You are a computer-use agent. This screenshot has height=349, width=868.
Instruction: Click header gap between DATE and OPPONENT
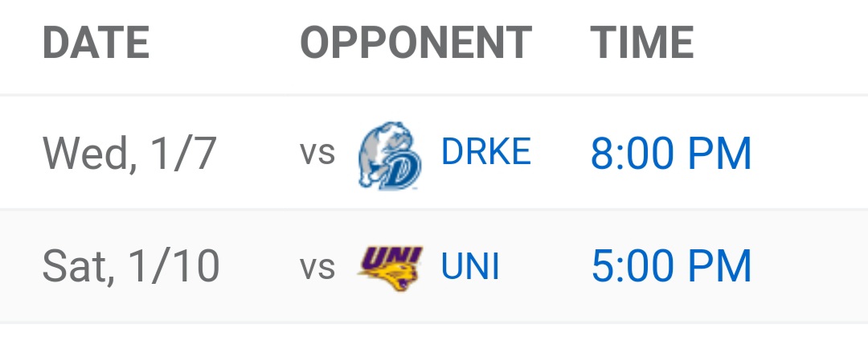click(225, 43)
